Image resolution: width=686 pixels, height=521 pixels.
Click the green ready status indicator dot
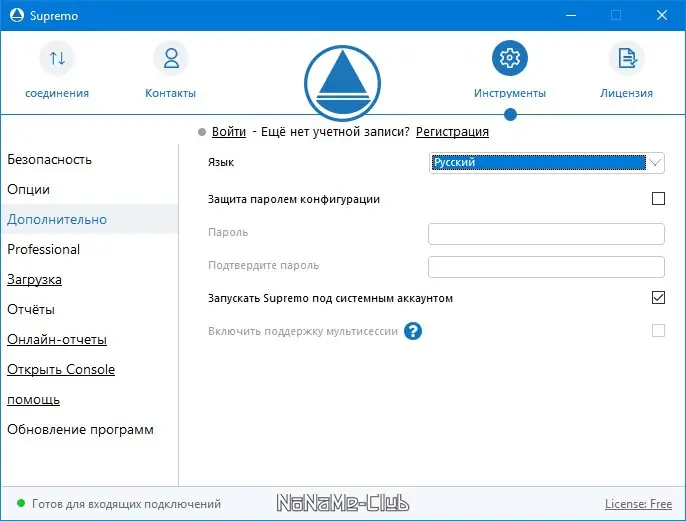[21, 503]
